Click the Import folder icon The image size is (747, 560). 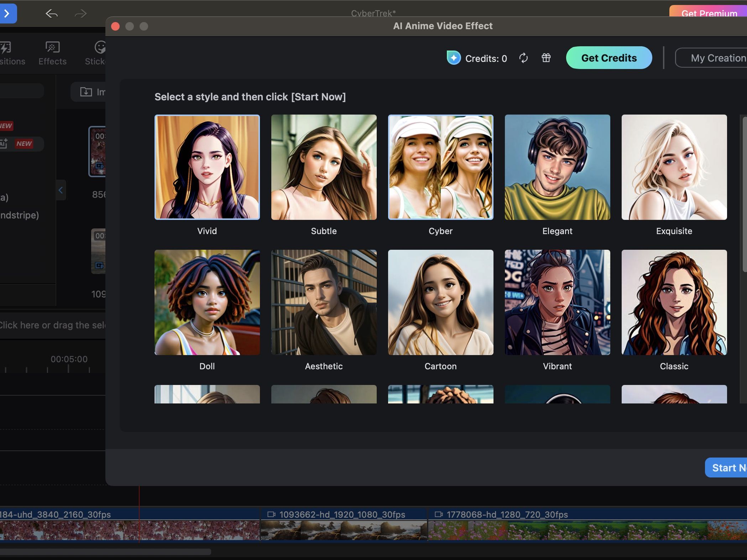pos(86,92)
